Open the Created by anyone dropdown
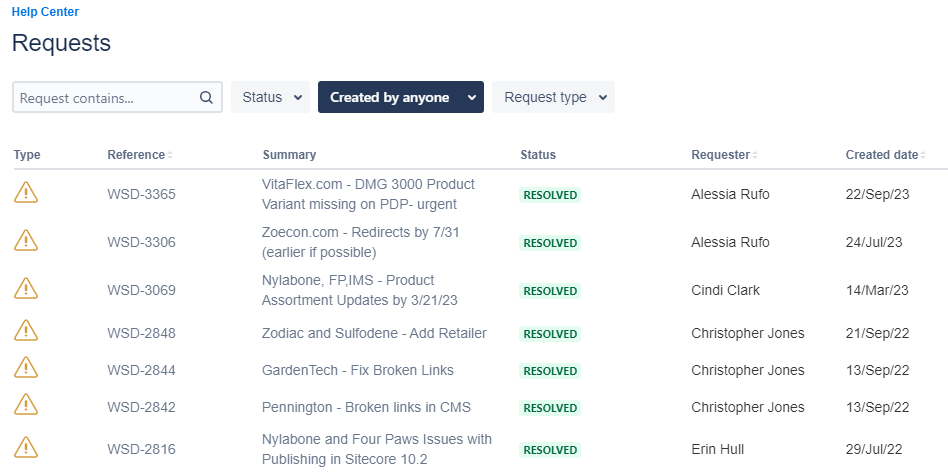Viewport: 948px width, 475px height. 401,97
